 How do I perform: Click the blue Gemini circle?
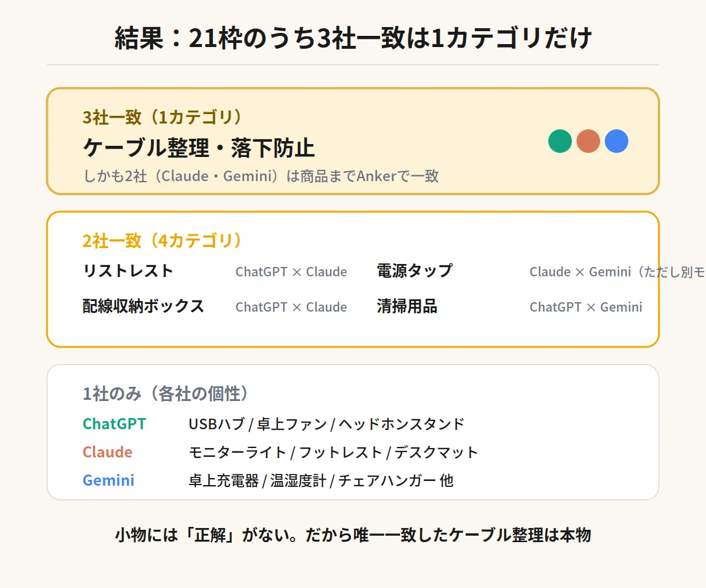617,141
